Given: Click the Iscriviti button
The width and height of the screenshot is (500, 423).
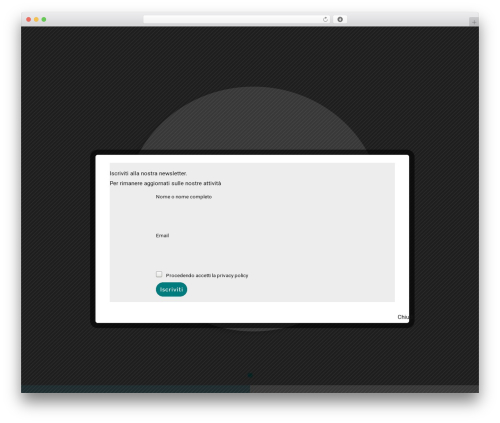Looking at the screenshot, I should (x=171, y=289).
